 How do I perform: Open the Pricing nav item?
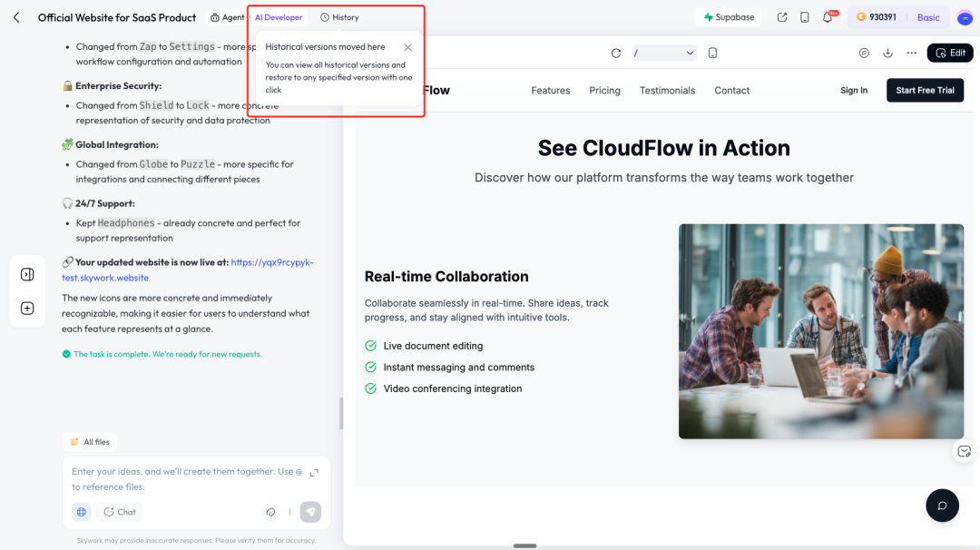[x=604, y=91]
